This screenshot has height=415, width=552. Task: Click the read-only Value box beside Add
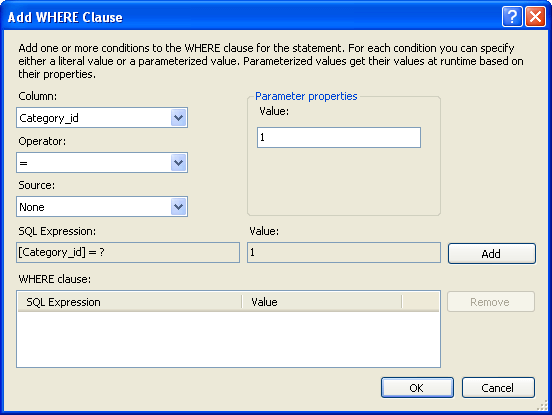pos(344,252)
